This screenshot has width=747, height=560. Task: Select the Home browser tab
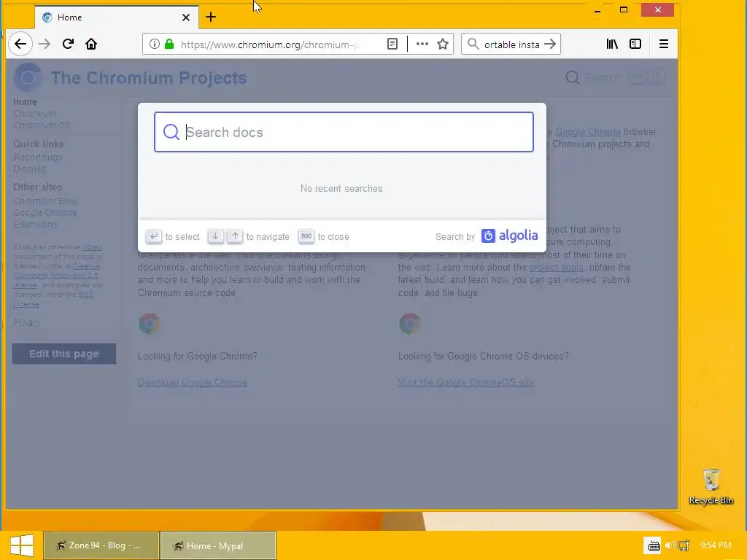[117, 17]
